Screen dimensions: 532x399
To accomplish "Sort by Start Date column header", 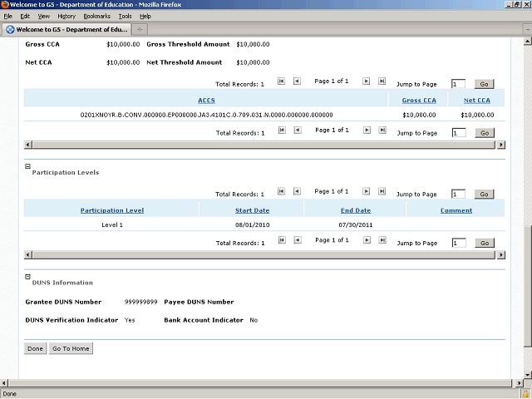I will (x=252, y=210).
